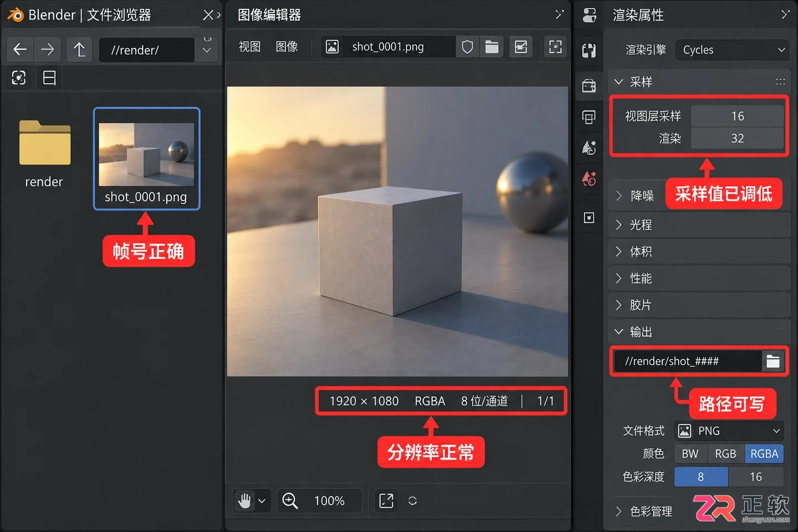
Task: Open the pan tool dropdown arrow
Action: point(262,501)
